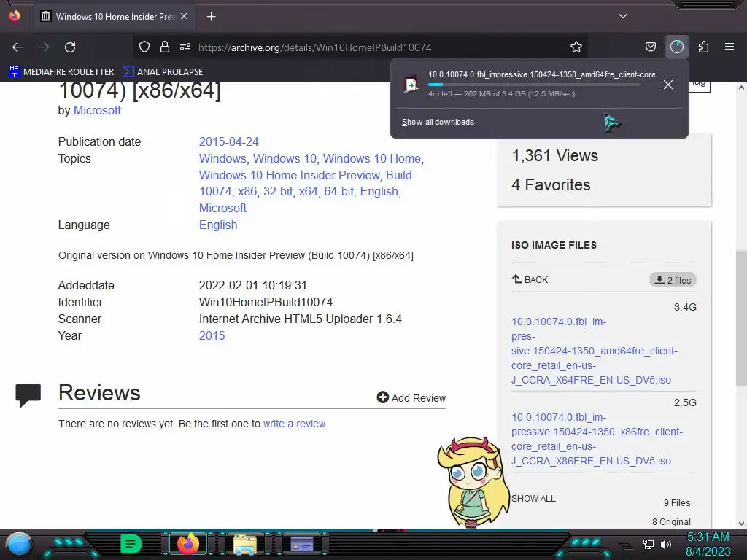Click the scrollbar down arrow
Image resolution: width=747 pixels, height=560 pixels.
(x=741, y=523)
